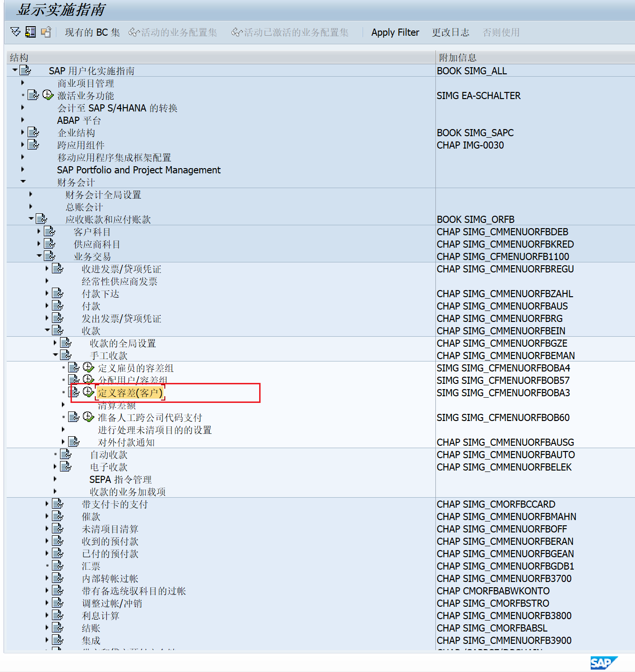
Task: Click the CHAP IMG-0030 info cell
Action: (x=470, y=145)
